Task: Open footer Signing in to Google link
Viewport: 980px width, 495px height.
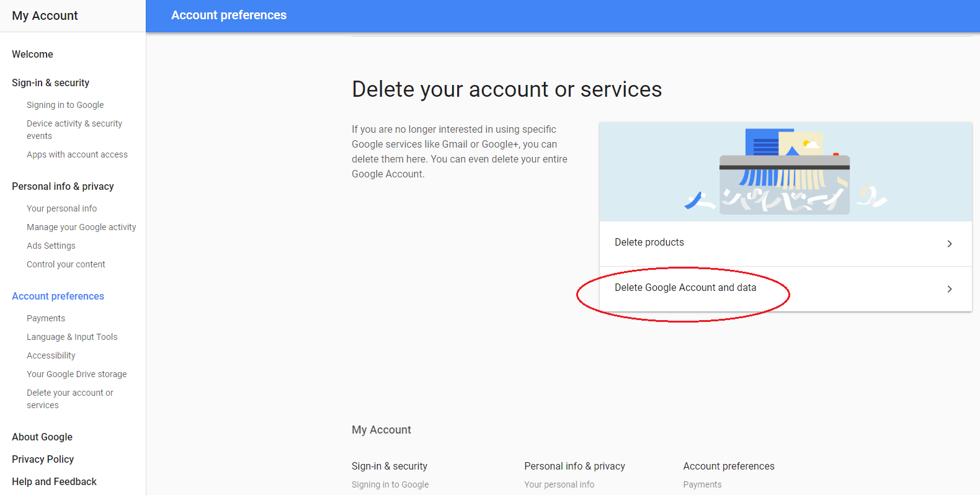Action: click(390, 484)
